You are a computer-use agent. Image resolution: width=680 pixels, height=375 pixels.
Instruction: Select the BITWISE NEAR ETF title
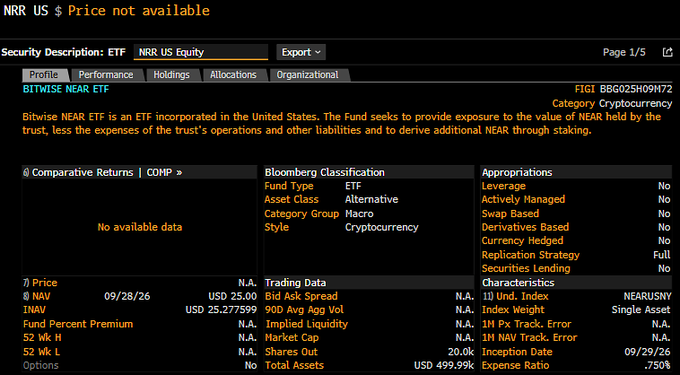pos(66,90)
